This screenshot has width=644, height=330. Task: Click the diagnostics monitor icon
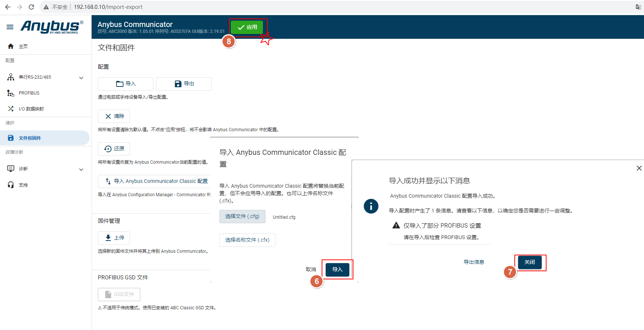coord(11,169)
